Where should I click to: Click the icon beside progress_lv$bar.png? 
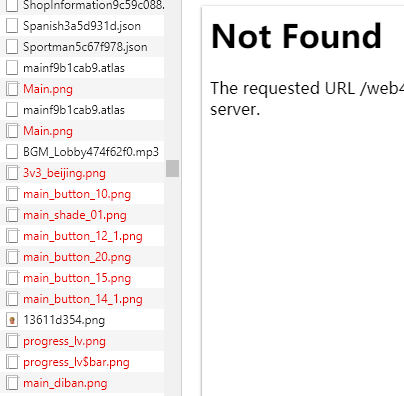[x=12, y=362]
